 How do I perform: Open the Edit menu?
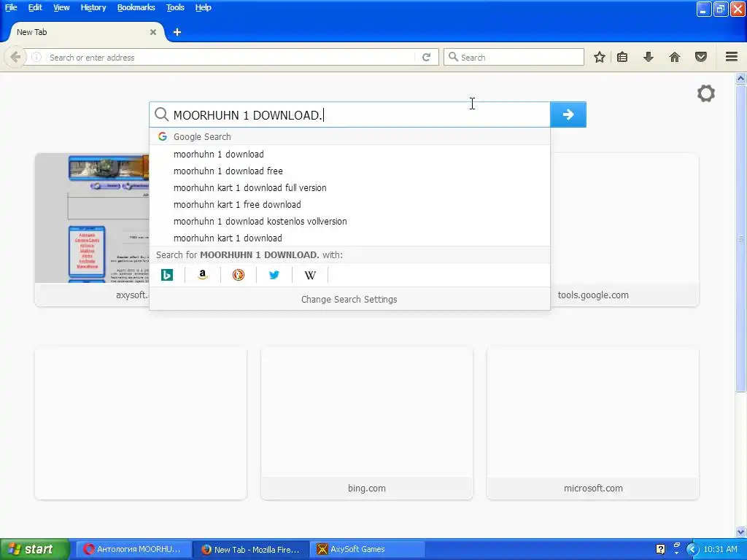pos(35,7)
